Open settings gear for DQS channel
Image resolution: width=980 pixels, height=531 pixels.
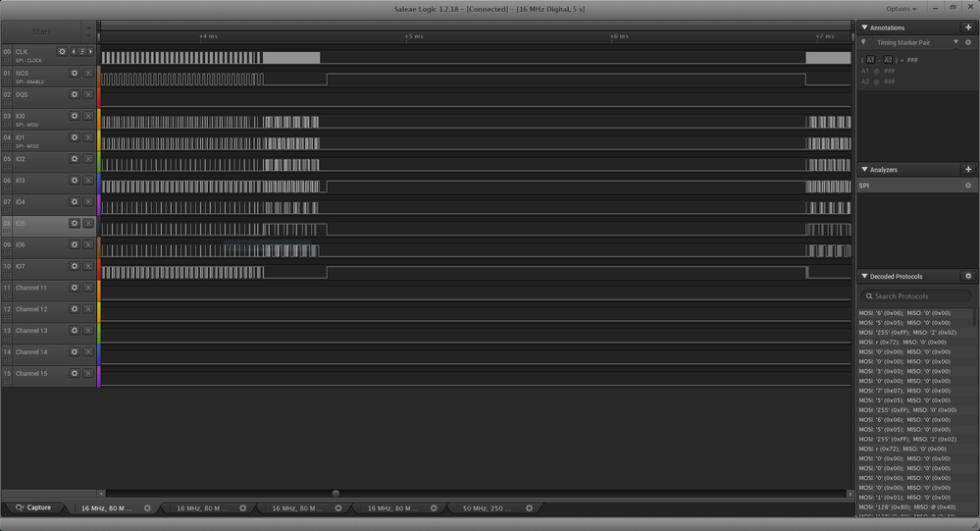coord(75,94)
